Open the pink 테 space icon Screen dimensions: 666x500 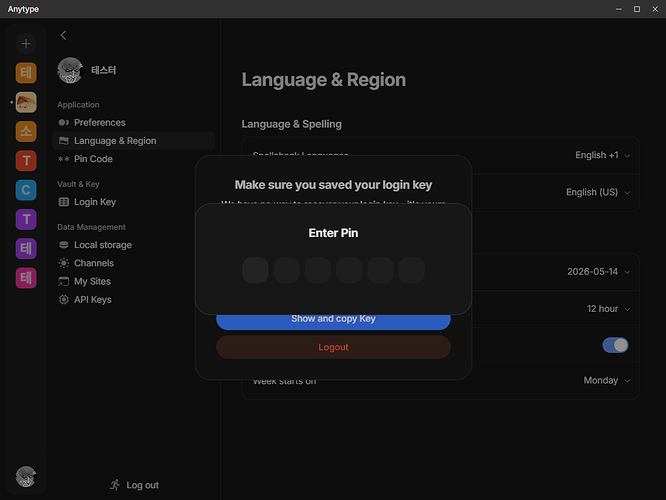26,278
